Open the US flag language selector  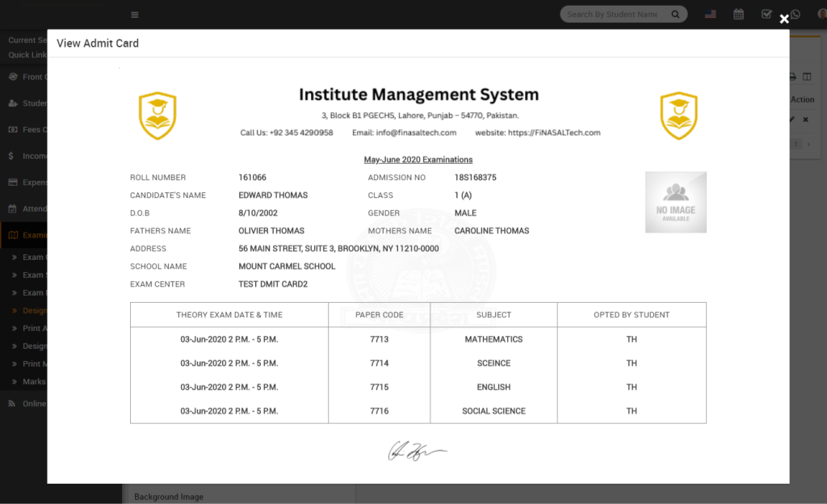coord(710,15)
